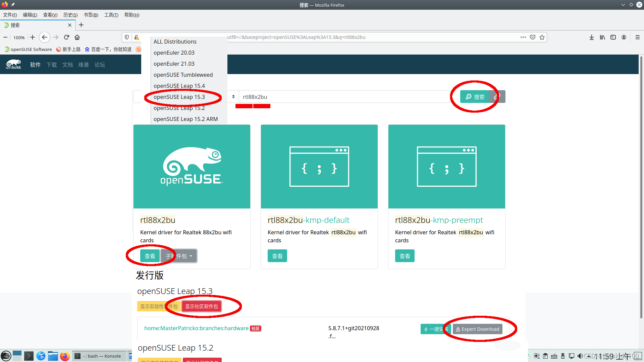This screenshot has width=644, height=362.
Task: Open the Firefox hamburger menu
Action: pyautogui.click(x=638, y=37)
